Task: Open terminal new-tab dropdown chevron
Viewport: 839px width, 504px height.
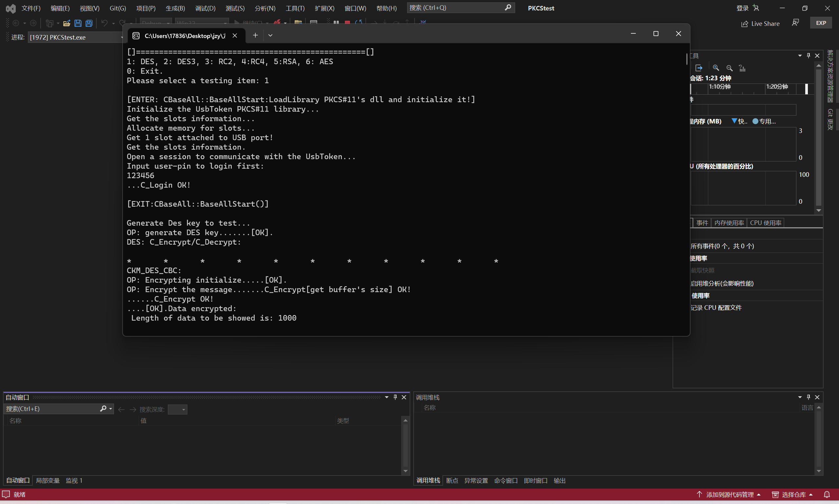Action: [x=270, y=35]
